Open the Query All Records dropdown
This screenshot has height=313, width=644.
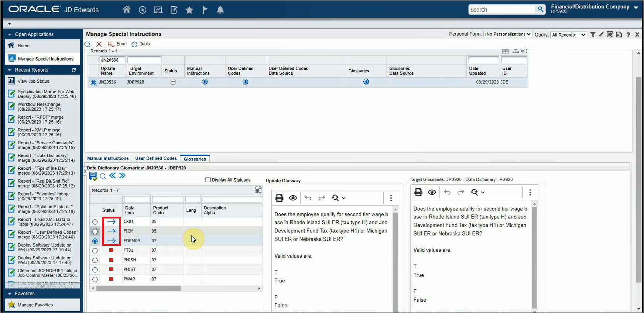click(x=568, y=35)
